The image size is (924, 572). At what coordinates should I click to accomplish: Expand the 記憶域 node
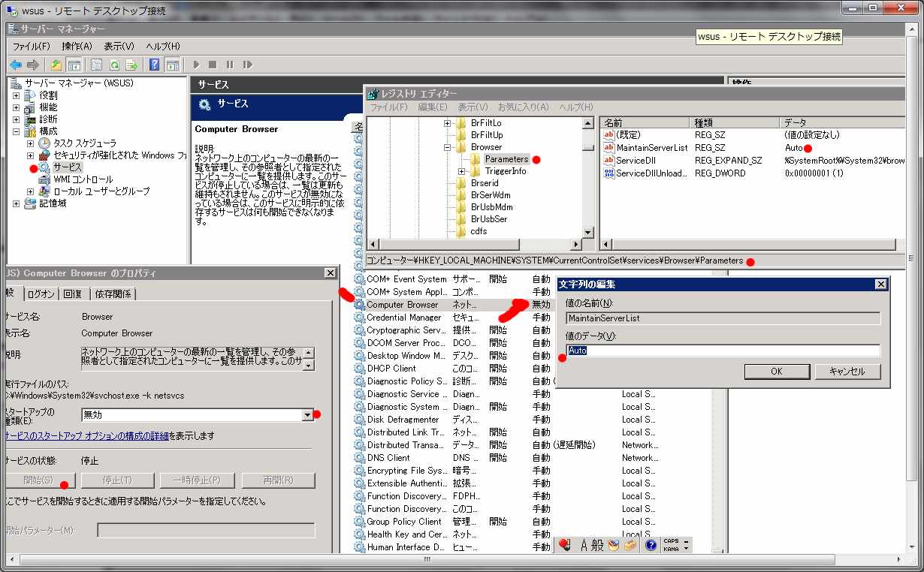pos(17,203)
